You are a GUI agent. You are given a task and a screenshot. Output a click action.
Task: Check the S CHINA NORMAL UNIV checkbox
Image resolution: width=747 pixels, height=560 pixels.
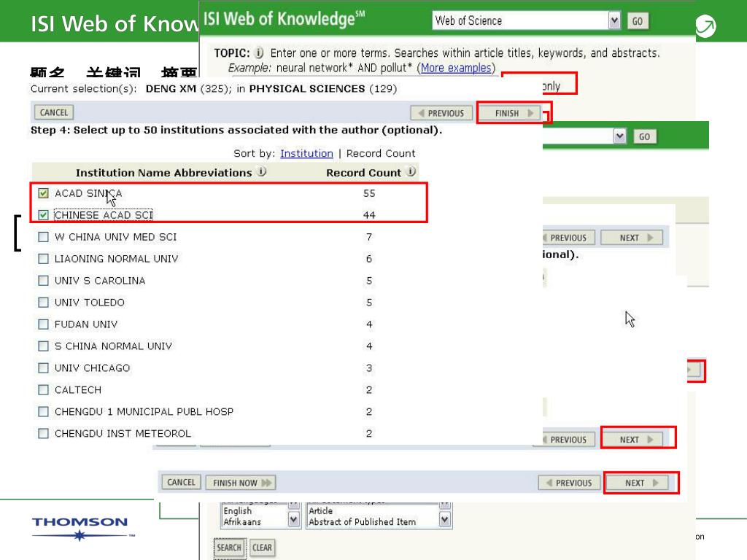(43, 346)
